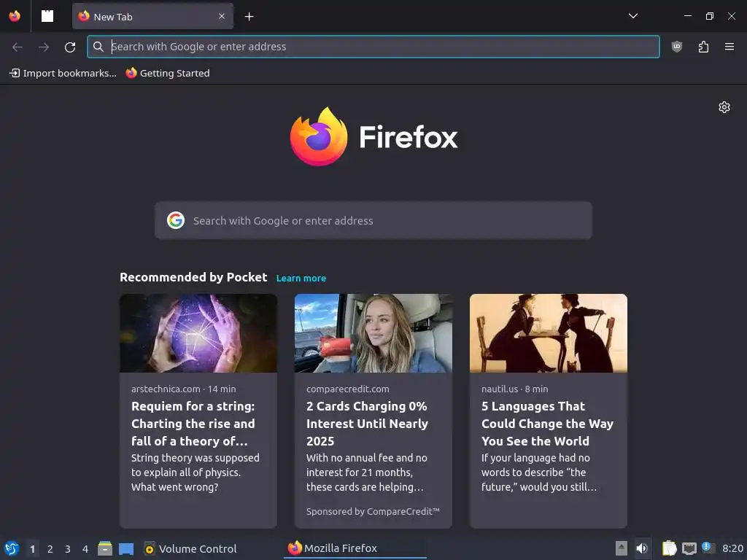Click the comparecredit.com source label
This screenshot has width=747, height=560.
(347, 389)
